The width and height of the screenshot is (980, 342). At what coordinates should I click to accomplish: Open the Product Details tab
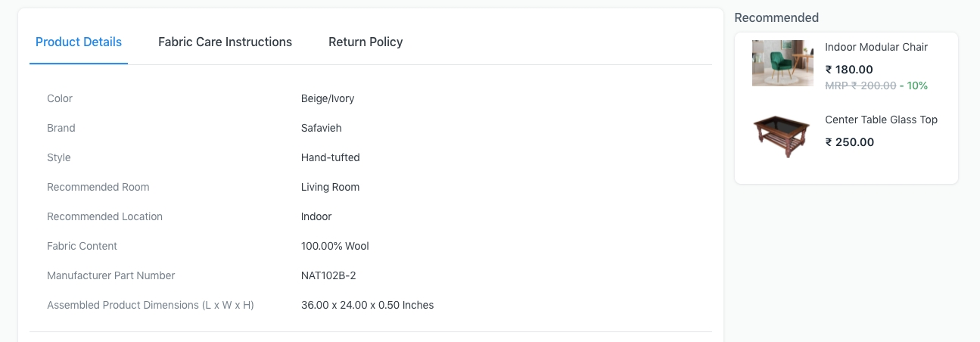pyautogui.click(x=79, y=42)
